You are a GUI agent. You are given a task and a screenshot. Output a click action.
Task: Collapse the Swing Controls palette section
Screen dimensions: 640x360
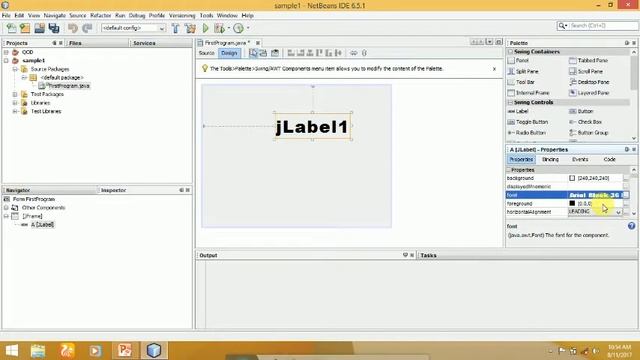click(x=510, y=102)
